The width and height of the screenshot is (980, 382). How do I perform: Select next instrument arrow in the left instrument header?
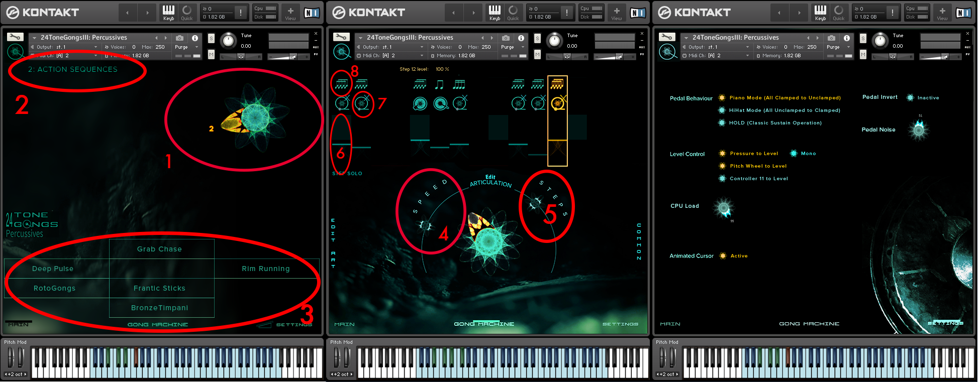click(x=166, y=38)
